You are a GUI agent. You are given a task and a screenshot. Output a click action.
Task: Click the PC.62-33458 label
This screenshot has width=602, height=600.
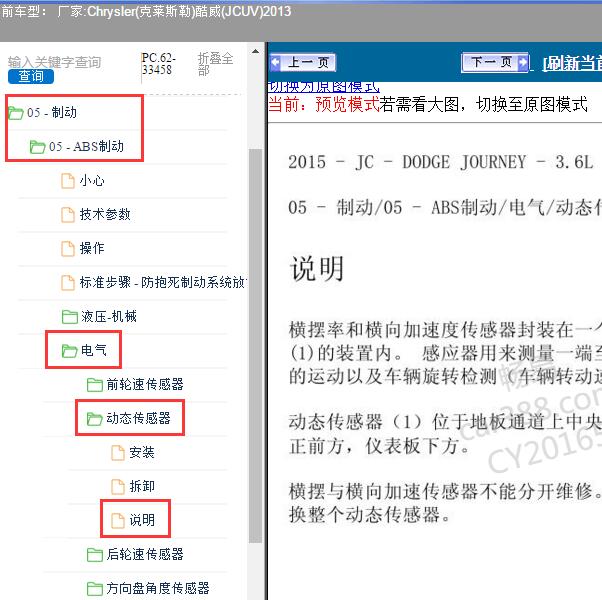click(159, 64)
